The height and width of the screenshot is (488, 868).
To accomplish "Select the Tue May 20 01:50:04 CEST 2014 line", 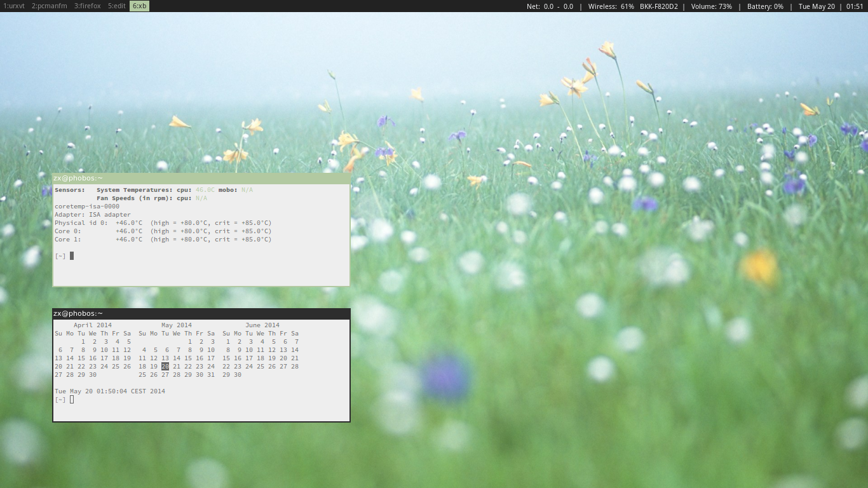I will [x=110, y=391].
